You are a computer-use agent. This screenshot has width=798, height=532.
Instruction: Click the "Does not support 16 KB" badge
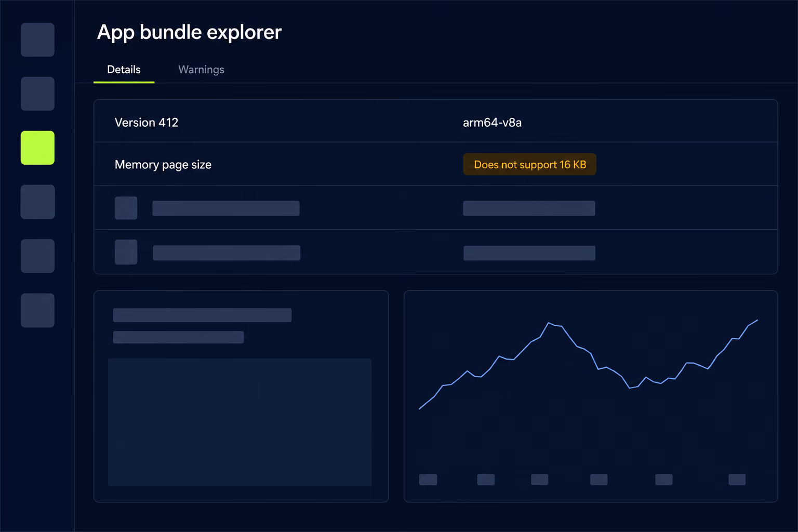pyautogui.click(x=529, y=164)
